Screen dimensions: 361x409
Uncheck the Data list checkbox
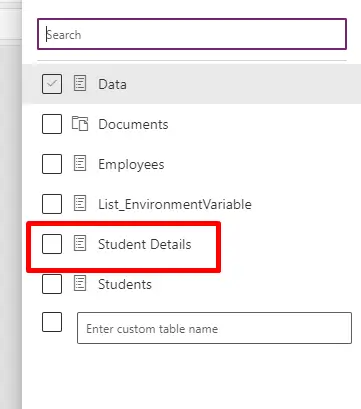(x=52, y=84)
